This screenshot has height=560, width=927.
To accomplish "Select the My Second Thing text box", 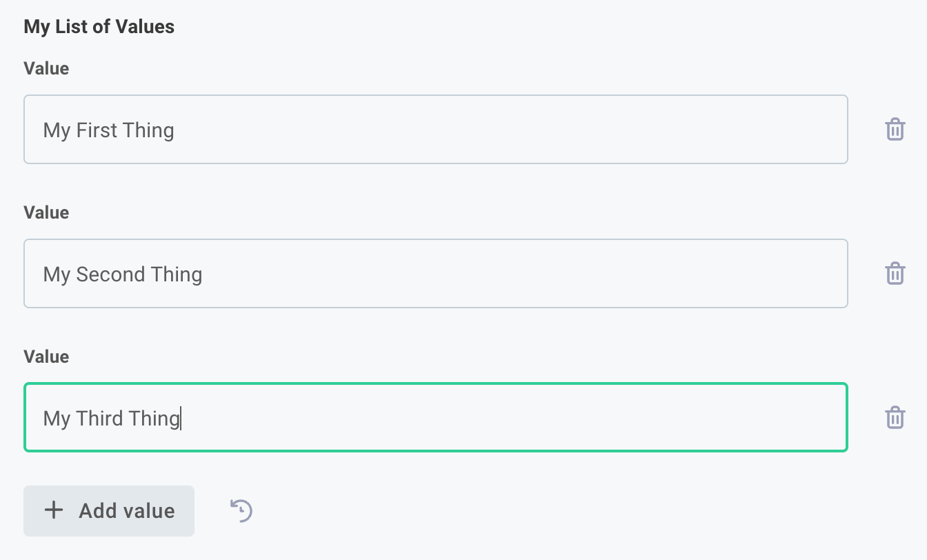I will click(x=436, y=273).
